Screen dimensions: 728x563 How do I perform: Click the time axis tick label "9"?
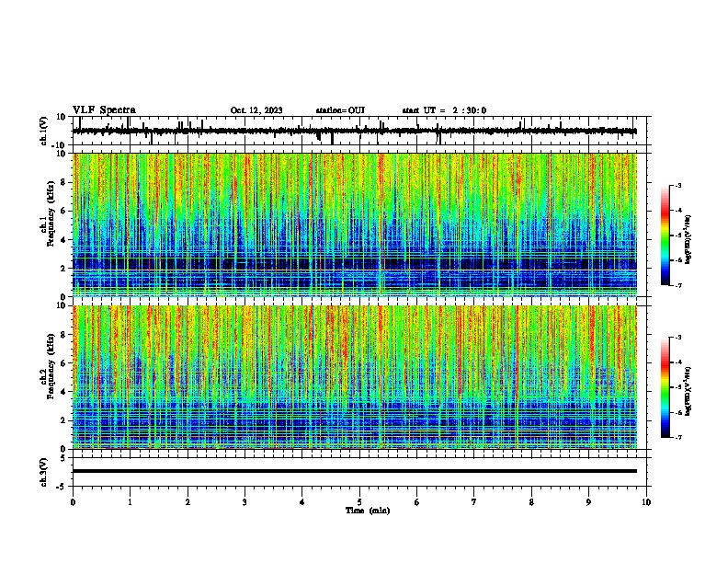point(588,502)
